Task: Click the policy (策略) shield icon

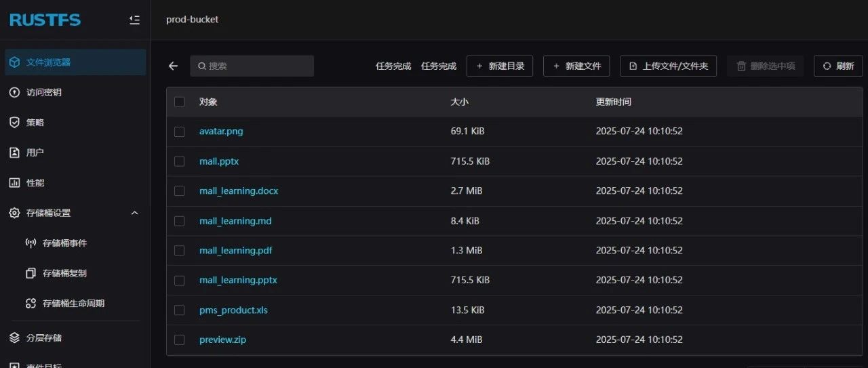Action: click(x=14, y=123)
